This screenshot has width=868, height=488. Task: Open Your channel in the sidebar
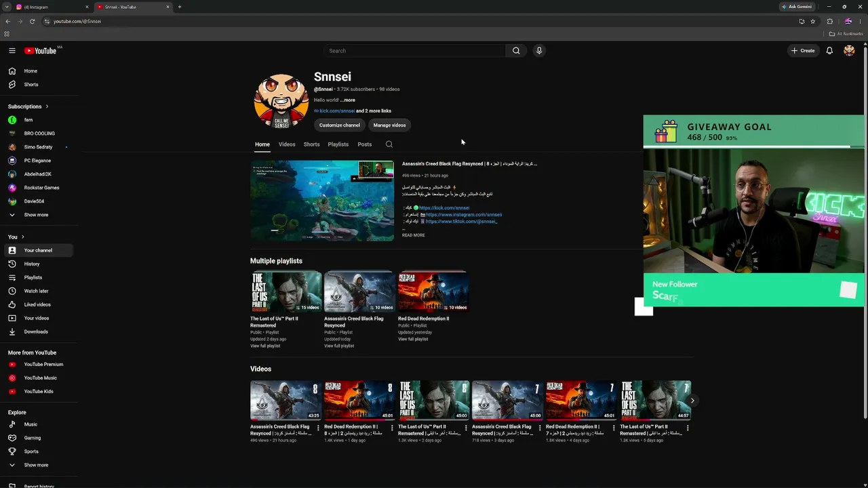[x=38, y=250]
